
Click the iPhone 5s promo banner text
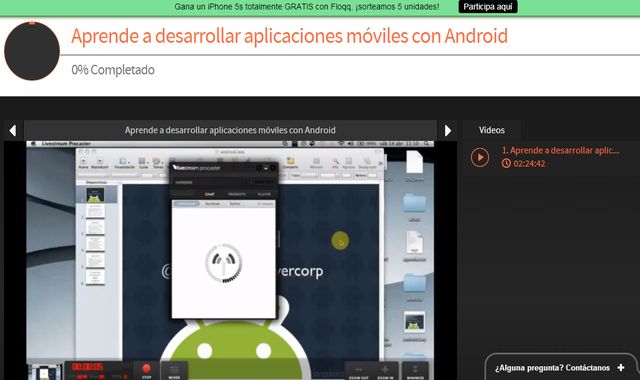click(x=307, y=7)
